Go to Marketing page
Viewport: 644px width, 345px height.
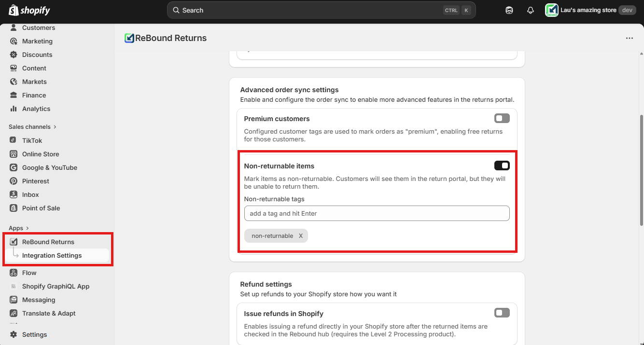click(x=37, y=41)
